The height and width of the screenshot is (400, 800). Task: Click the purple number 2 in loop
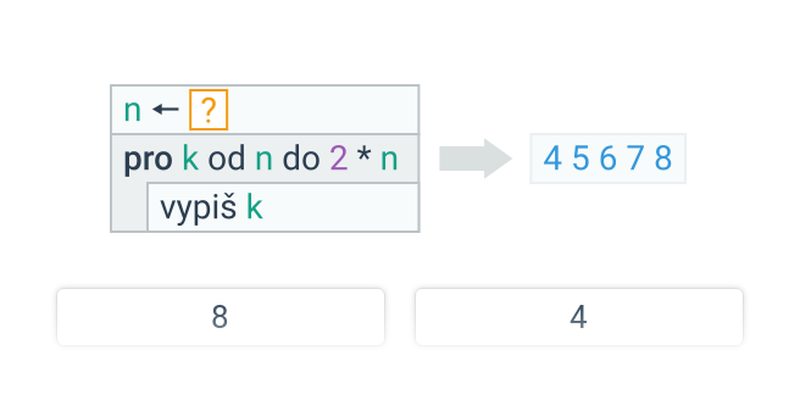338,159
